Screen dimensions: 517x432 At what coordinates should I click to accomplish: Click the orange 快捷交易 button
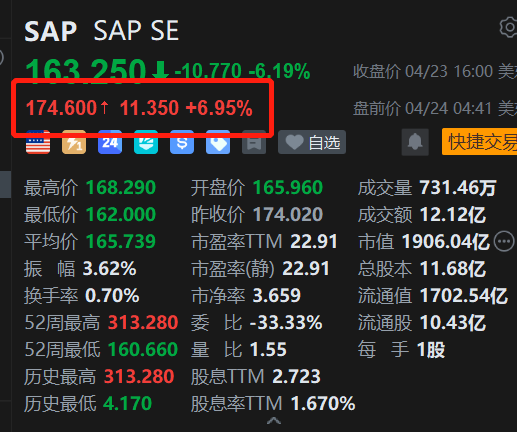(x=480, y=142)
